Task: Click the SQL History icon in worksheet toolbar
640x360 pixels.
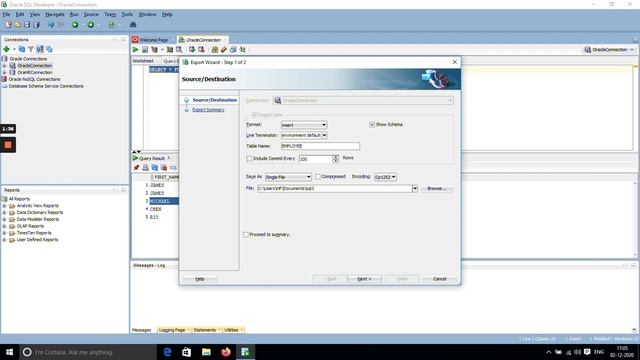Action: point(233,50)
